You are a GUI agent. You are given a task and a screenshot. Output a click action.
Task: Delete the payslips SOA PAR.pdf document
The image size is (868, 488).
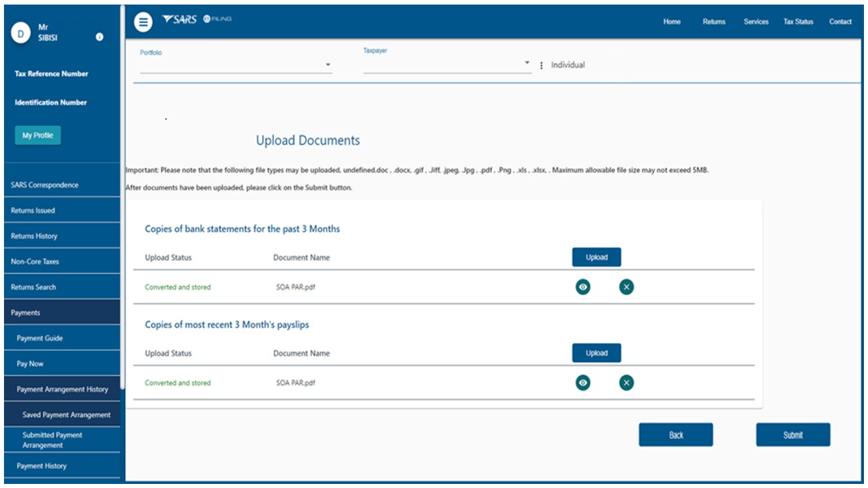coord(626,383)
